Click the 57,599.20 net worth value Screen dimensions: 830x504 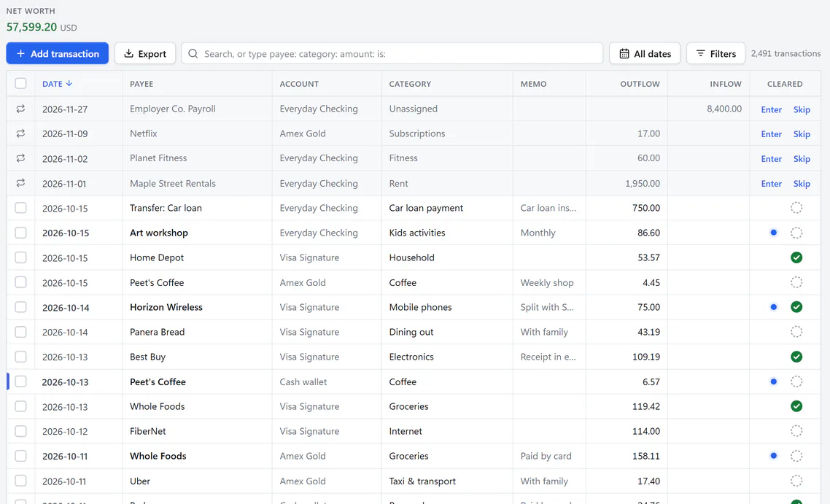coord(32,27)
